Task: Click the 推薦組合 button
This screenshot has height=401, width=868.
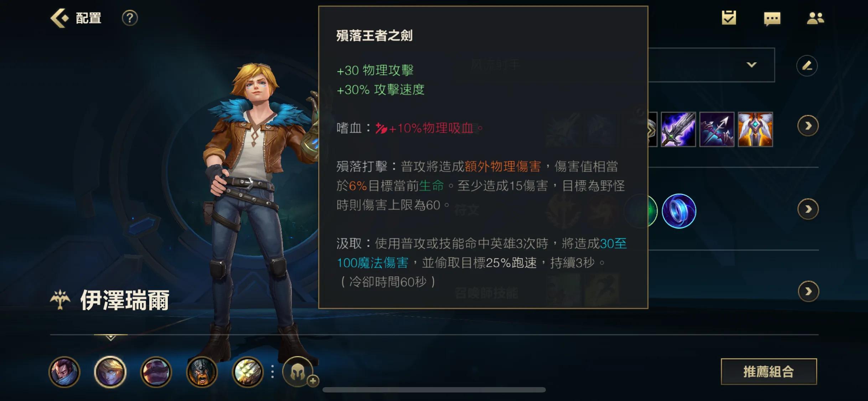Action: click(x=769, y=371)
